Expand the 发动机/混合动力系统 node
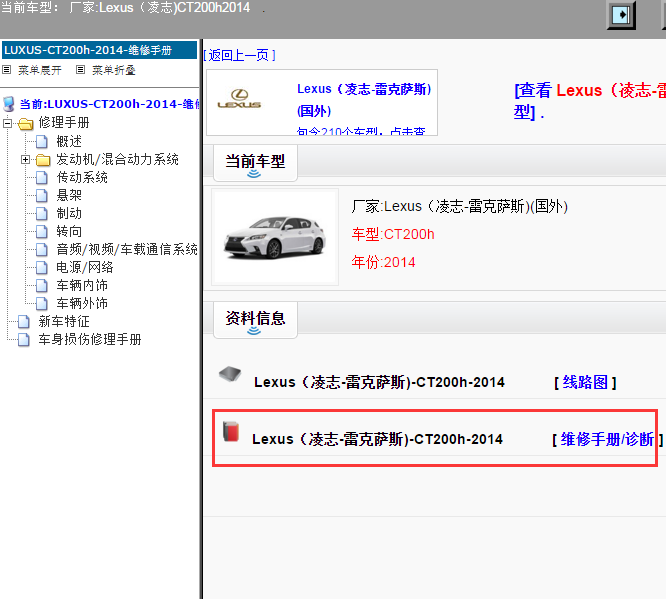The height and width of the screenshot is (599, 666). pos(25,160)
